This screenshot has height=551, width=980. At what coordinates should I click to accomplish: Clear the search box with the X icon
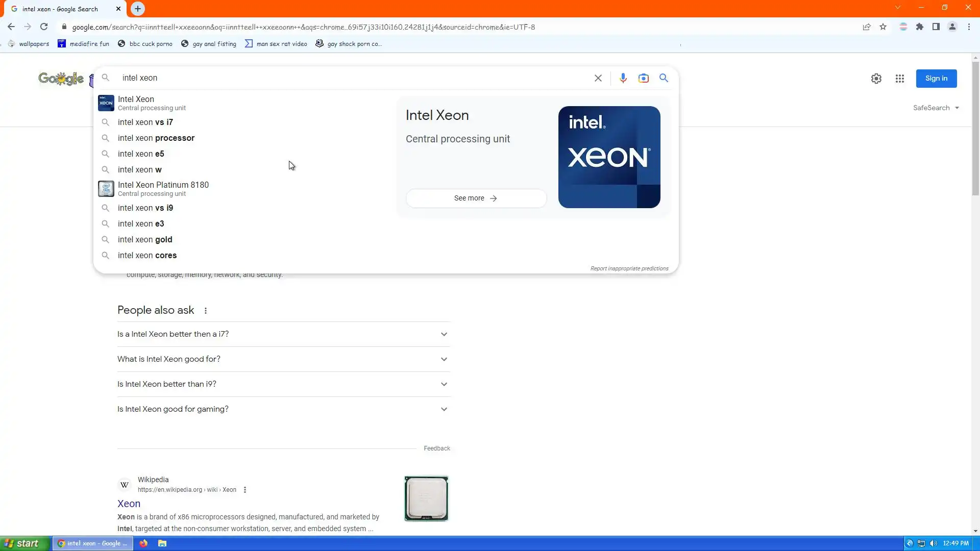(598, 78)
